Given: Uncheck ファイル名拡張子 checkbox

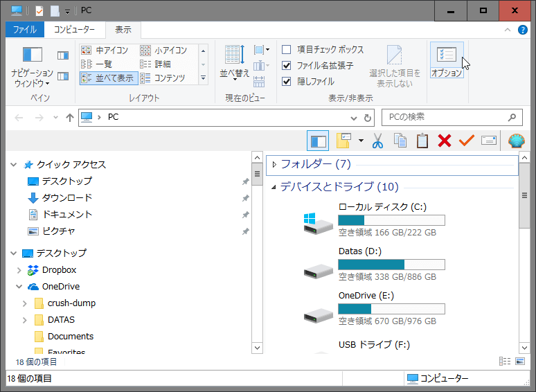Looking at the screenshot, I should (287, 66).
